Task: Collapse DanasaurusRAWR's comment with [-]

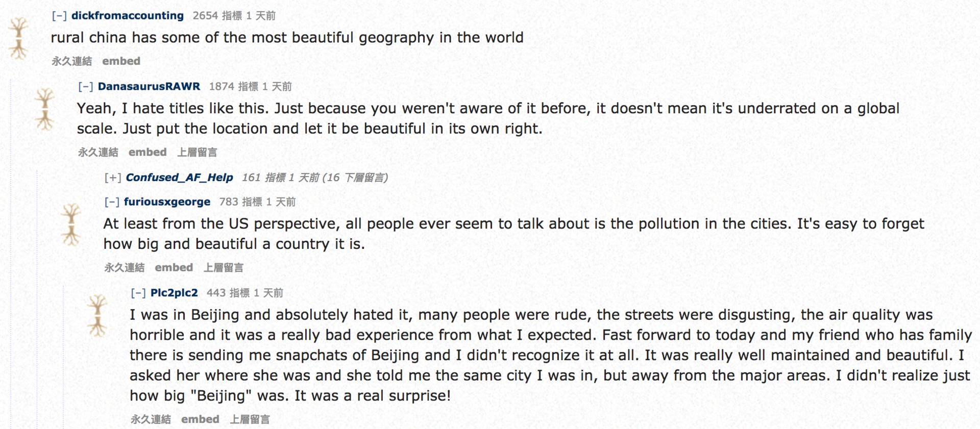Action: 85,87
